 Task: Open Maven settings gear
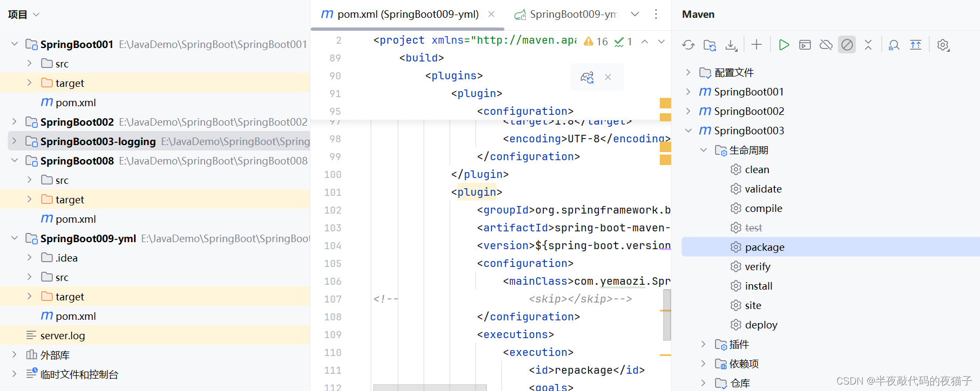(x=943, y=45)
